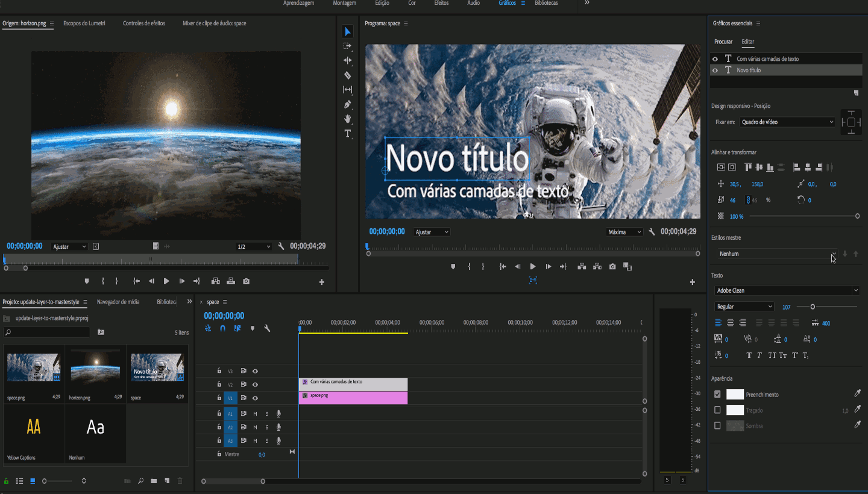Screen dimensions: 868x494
Task: Click the opacity slider in Essential Graphics
Action: tap(857, 216)
